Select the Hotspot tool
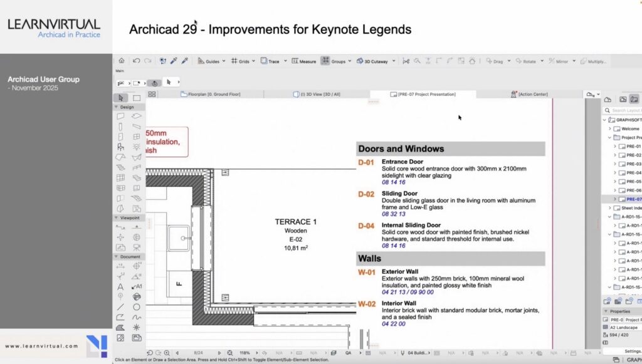642x364 pixels. [136, 327]
